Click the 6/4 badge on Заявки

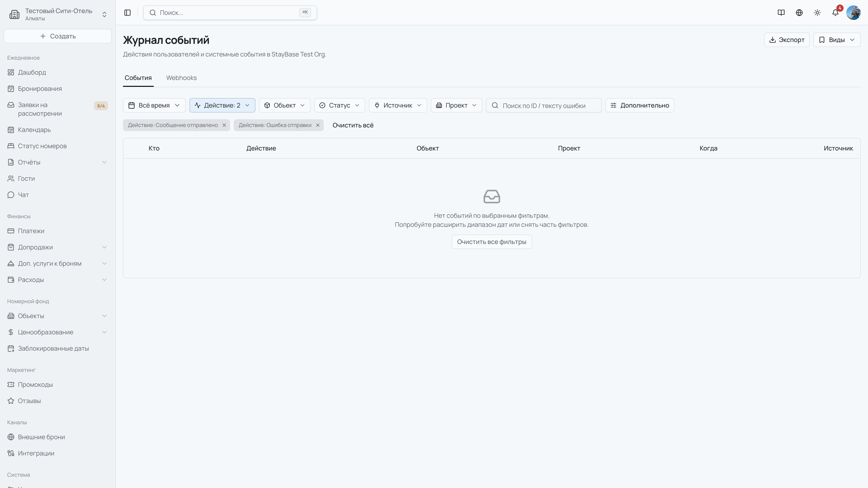coord(101,106)
